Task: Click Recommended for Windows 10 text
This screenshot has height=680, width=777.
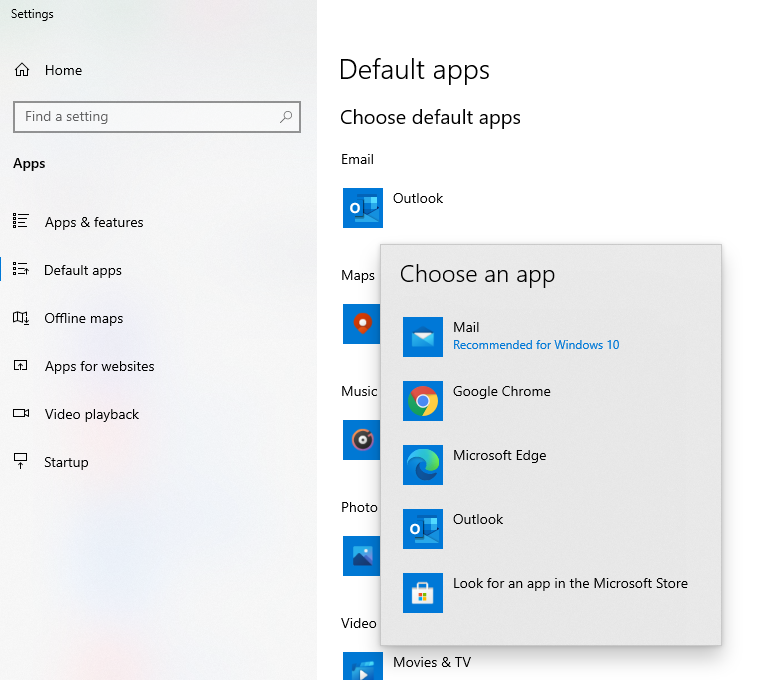Action: click(536, 345)
